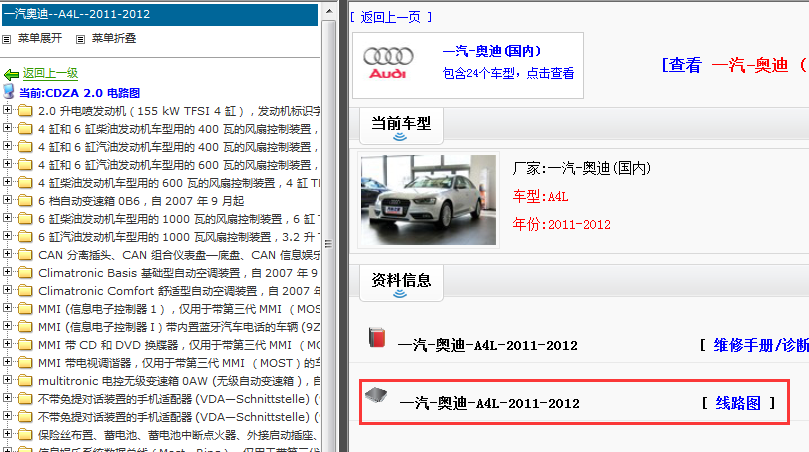The width and height of the screenshot is (809, 452).
Task: Select Climatronic Comfort 舒适型自动空调装置 row
Action: point(179,291)
